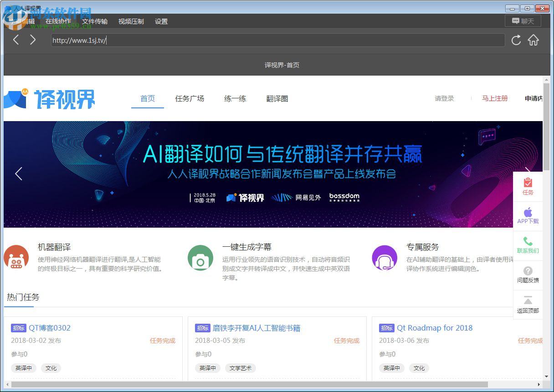This screenshot has width=554, height=392.
Task: Open the 聊天 chat button
Action: point(523,21)
